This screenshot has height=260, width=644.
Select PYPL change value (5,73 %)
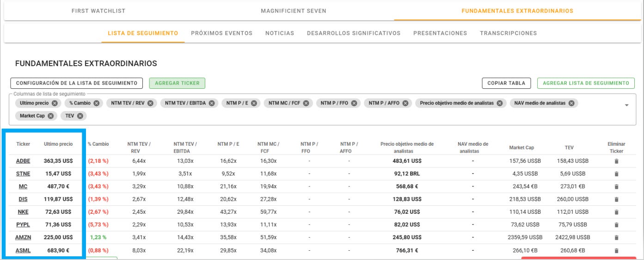[x=98, y=225]
